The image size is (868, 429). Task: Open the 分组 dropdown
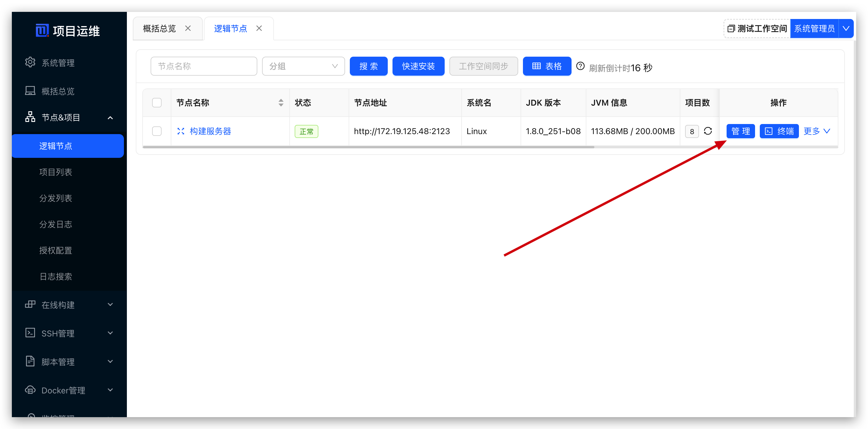[303, 66]
